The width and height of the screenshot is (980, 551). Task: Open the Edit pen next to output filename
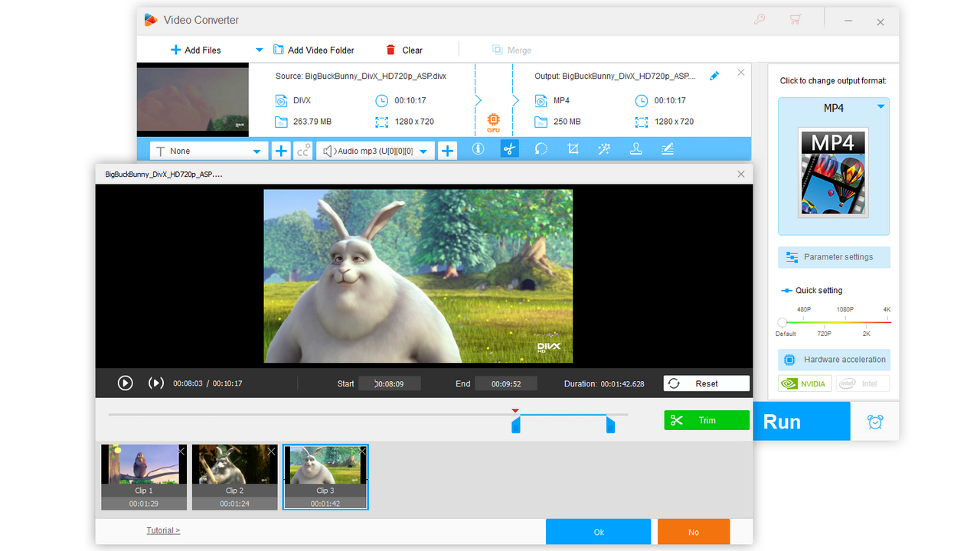tap(714, 76)
